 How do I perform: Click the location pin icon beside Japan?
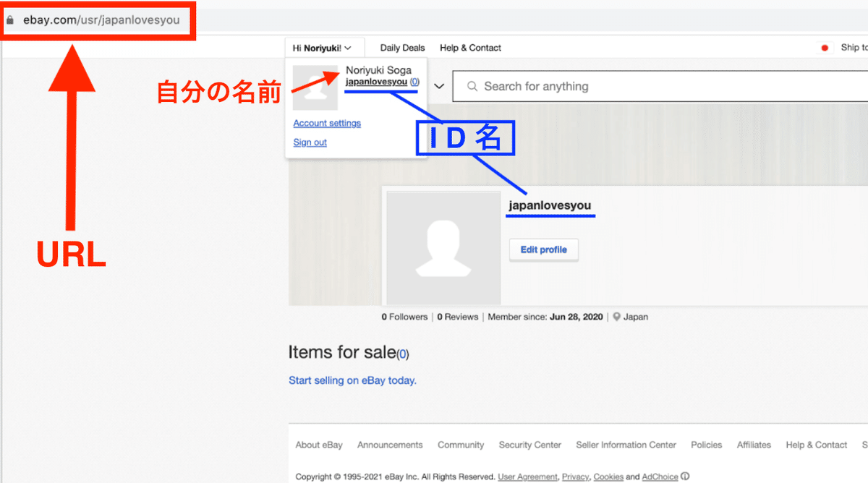click(x=616, y=317)
